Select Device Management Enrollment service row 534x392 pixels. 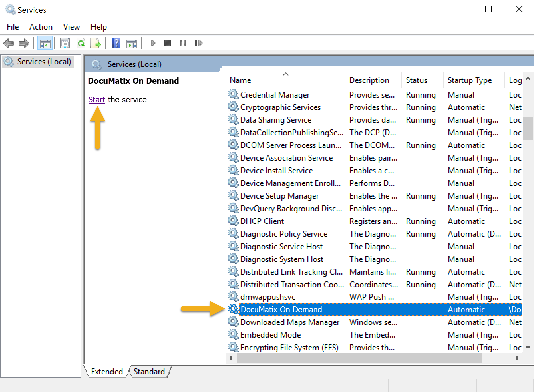coord(375,183)
